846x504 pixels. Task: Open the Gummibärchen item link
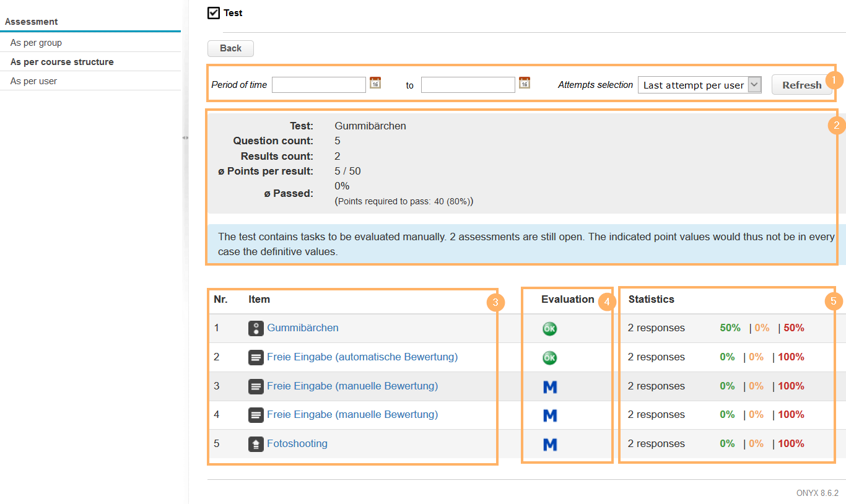coord(303,328)
